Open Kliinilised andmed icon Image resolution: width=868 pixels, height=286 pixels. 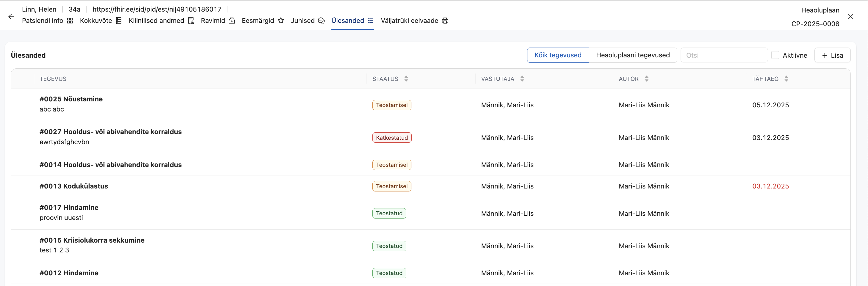point(191,21)
